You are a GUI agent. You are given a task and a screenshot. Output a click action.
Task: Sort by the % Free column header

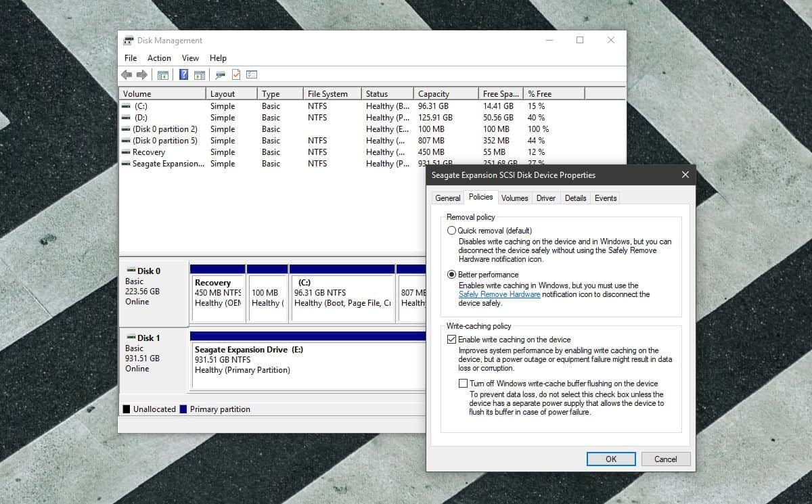pyautogui.click(x=554, y=94)
